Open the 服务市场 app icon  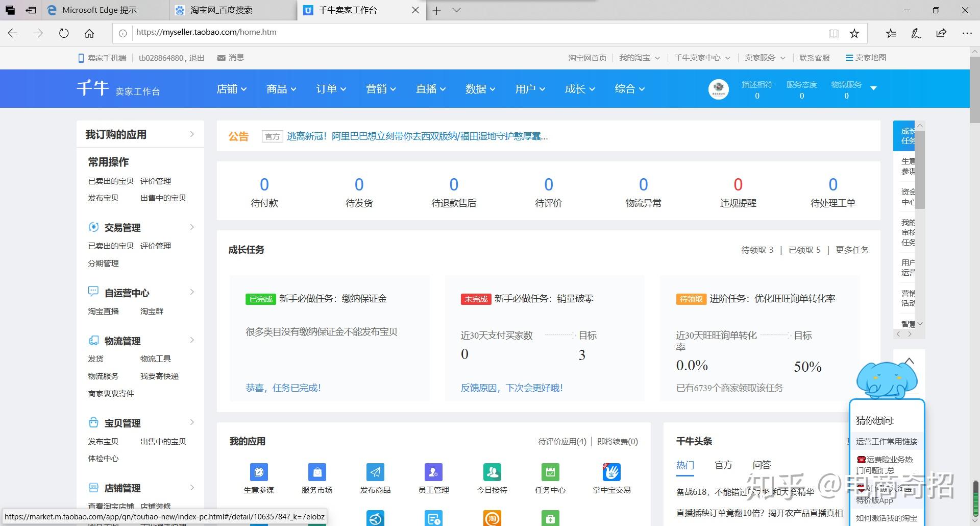point(317,472)
